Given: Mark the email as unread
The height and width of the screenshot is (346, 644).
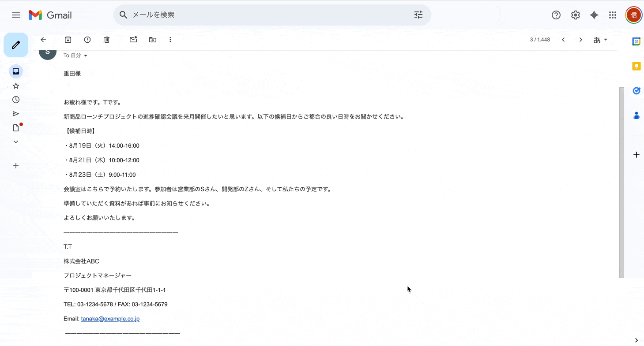Looking at the screenshot, I should click(133, 40).
